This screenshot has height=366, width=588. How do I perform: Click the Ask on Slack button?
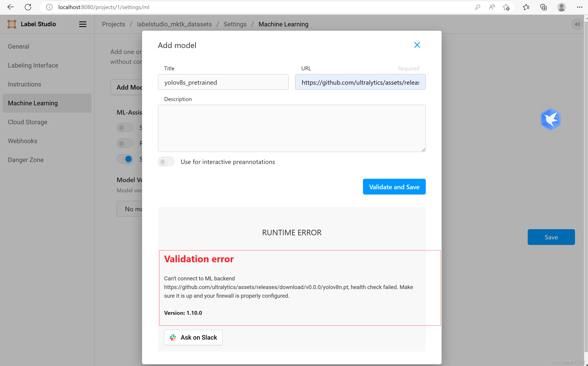coord(193,337)
